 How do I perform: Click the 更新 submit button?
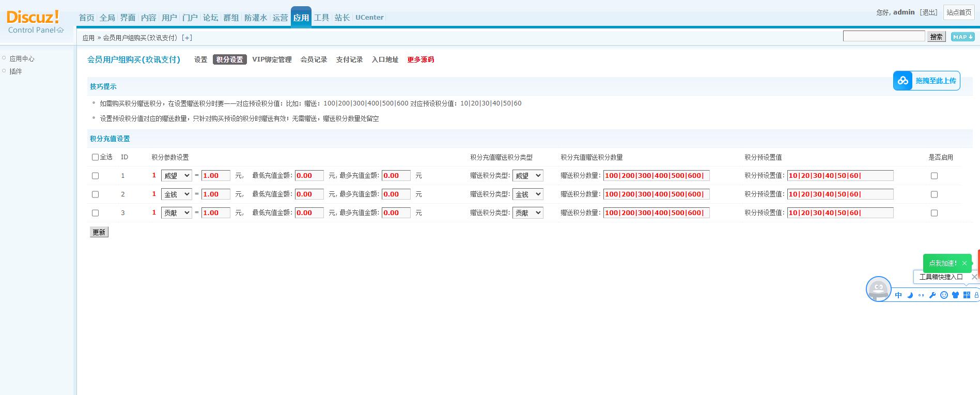click(x=99, y=232)
